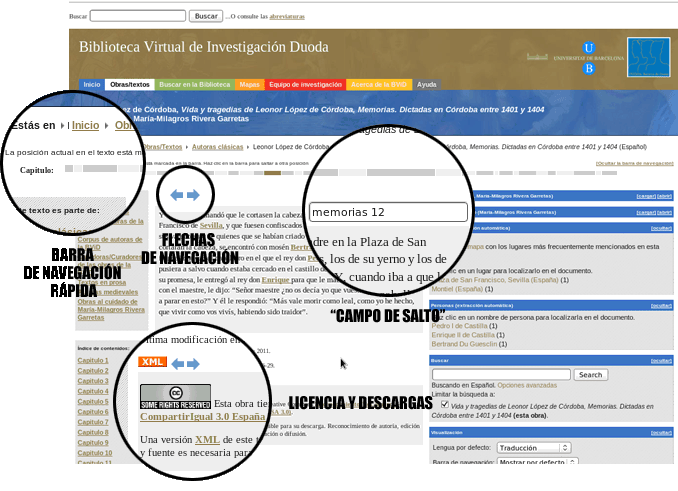Click the orange XML icon

[152, 362]
